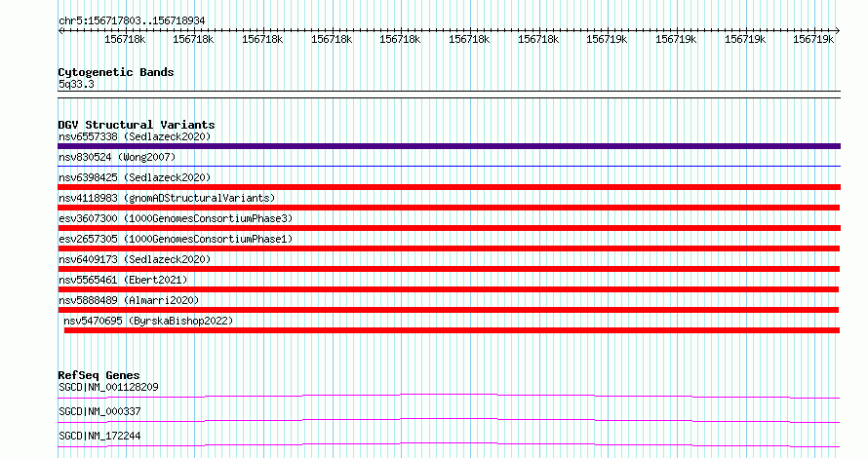Click the red bar under nsv5888489
Viewport: 868px width, 458px height.
pos(449,310)
